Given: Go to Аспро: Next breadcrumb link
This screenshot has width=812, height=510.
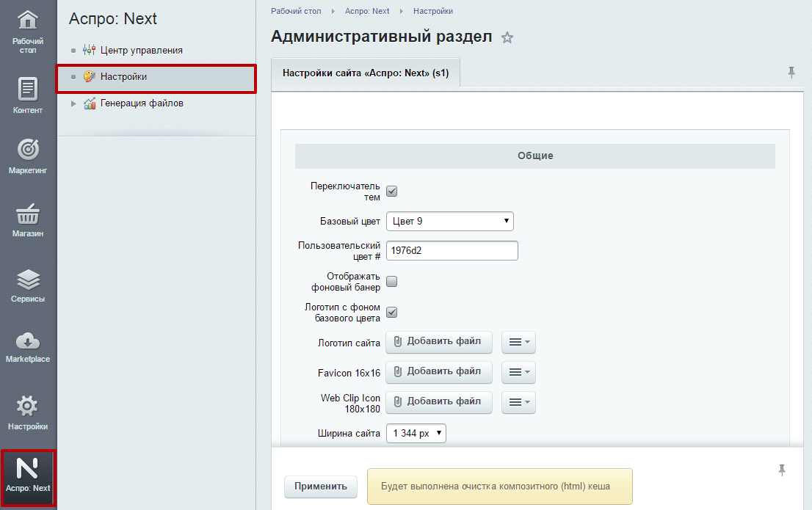Looking at the screenshot, I should (x=367, y=11).
